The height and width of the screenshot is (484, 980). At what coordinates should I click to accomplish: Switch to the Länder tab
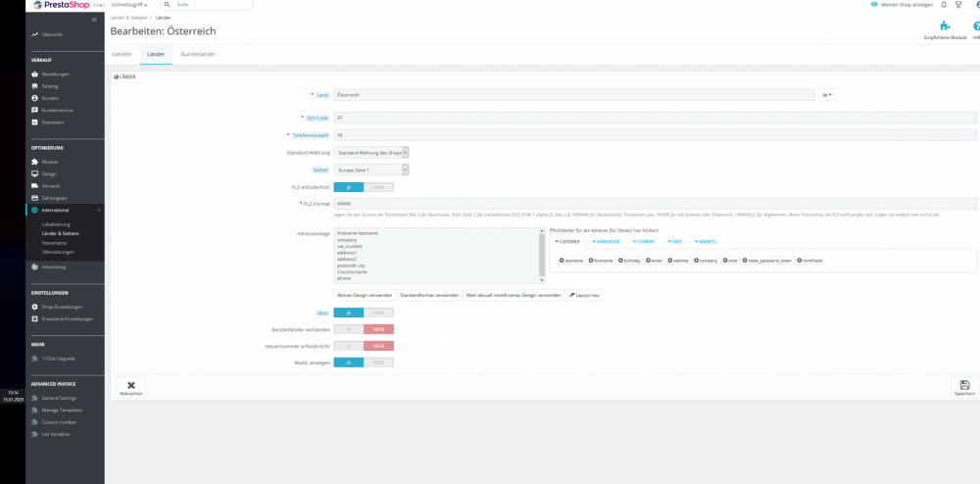[x=156, y=54]
